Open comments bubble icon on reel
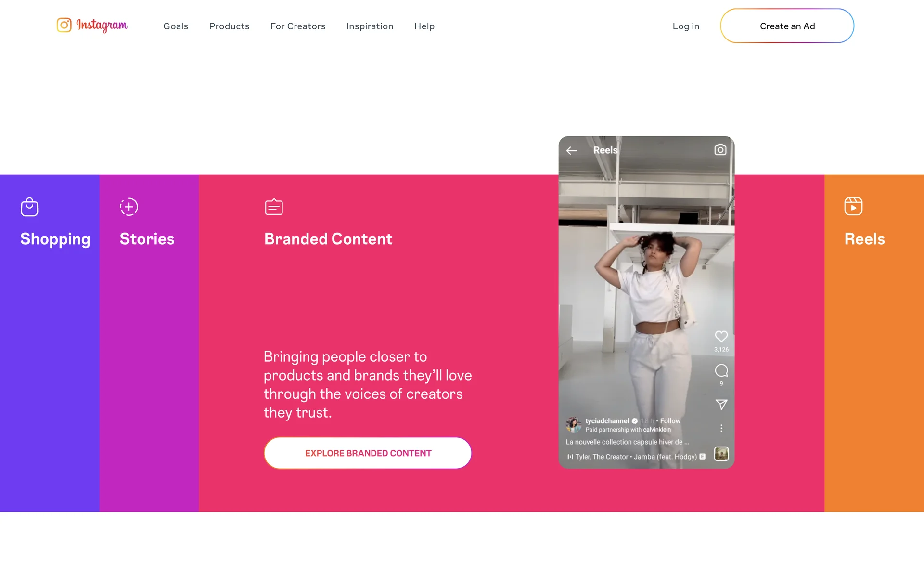Viewport: 924px width, 578px height. point(721,370)
